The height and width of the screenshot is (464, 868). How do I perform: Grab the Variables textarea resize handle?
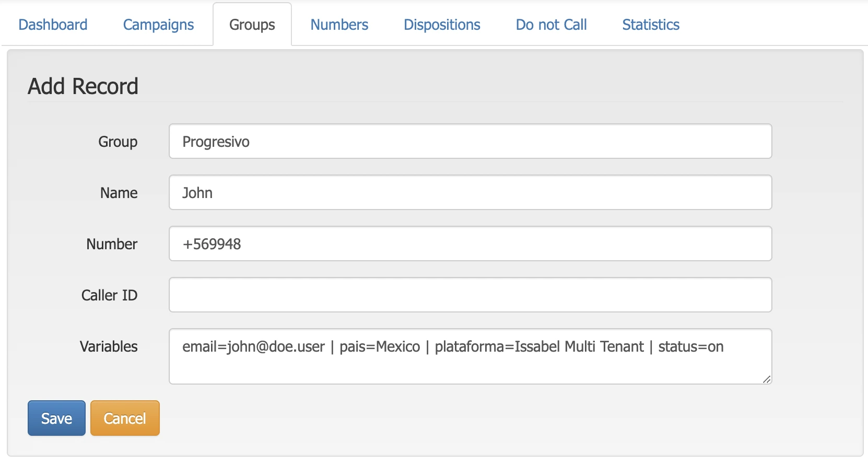[x=766, y=379]
